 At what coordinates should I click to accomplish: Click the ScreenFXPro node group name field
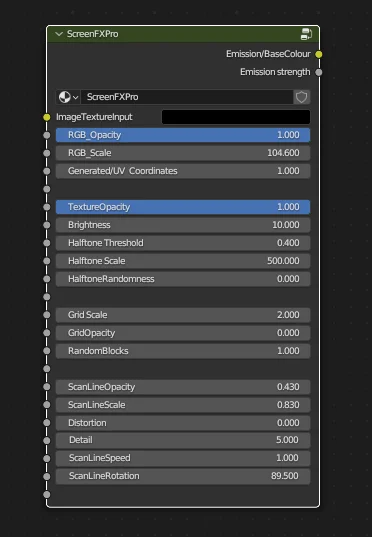187,97
